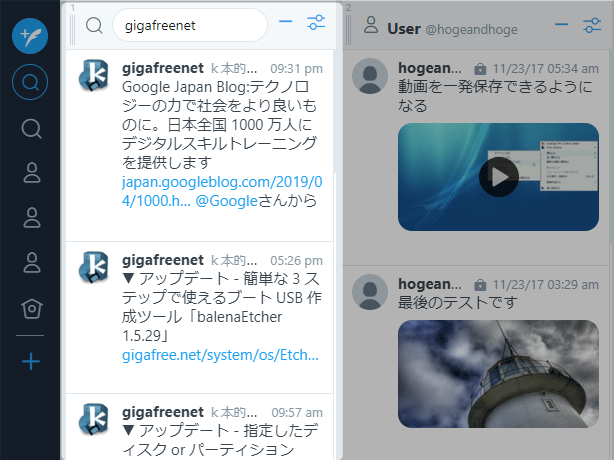
Task: Open hogeandhoge avatar on 03:29 am tweet
Action: click(370, 292)
